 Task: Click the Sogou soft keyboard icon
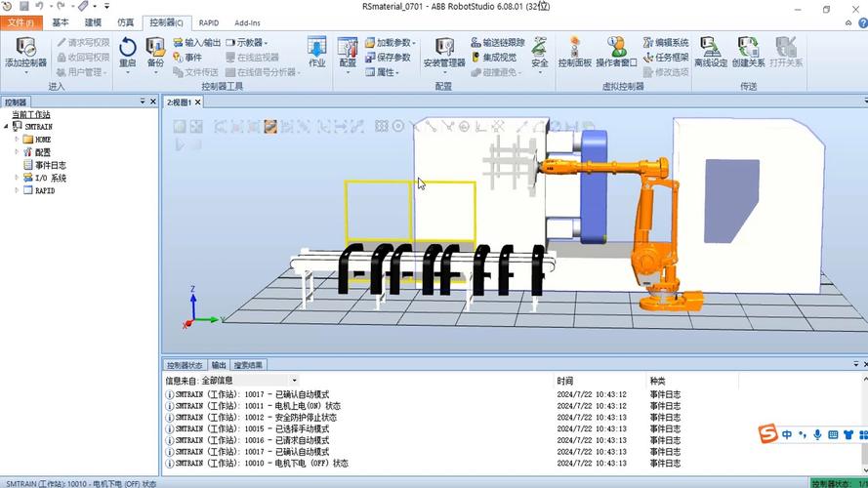point(833,435)
